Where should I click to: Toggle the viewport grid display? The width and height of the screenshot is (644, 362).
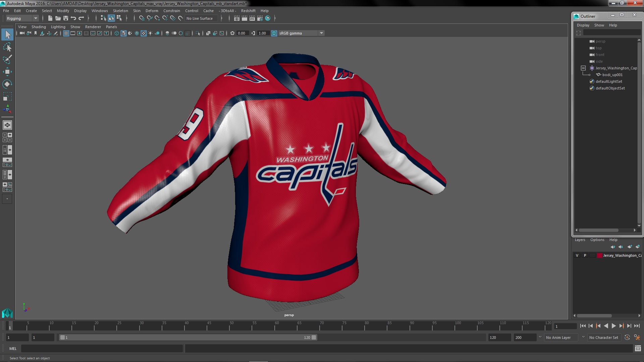[x=66, y=33]
